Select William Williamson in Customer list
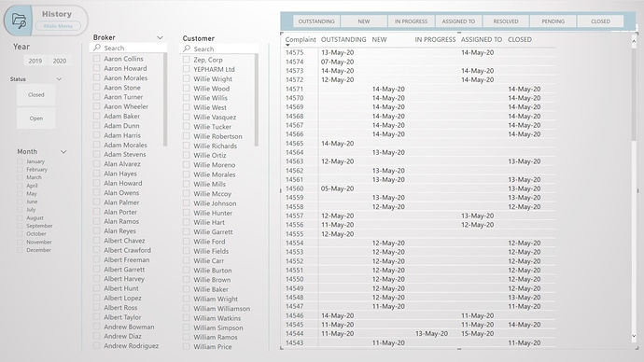The width and height of the screenshot is (644, 362). point(222,309)
